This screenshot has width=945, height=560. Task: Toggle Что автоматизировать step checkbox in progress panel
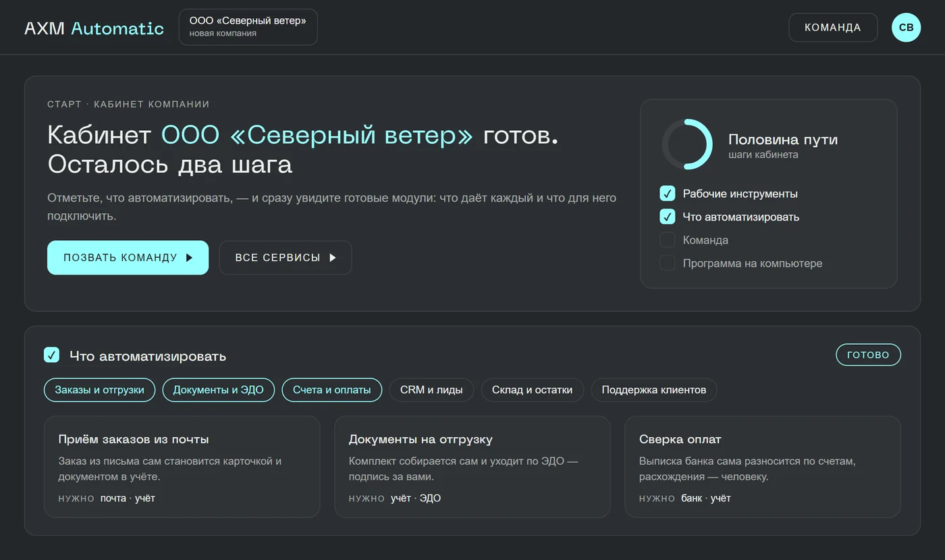pyautogui.click(x=667, y=217)
